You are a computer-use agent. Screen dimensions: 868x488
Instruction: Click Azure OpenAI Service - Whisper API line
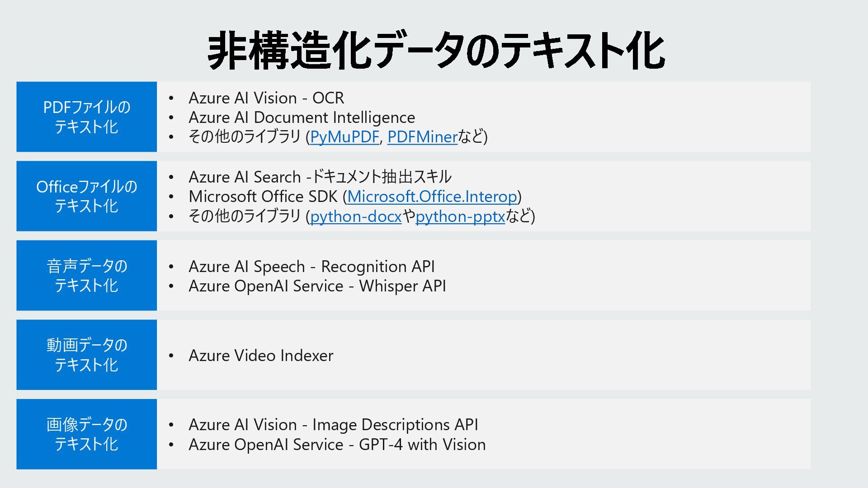coord(317,286)
